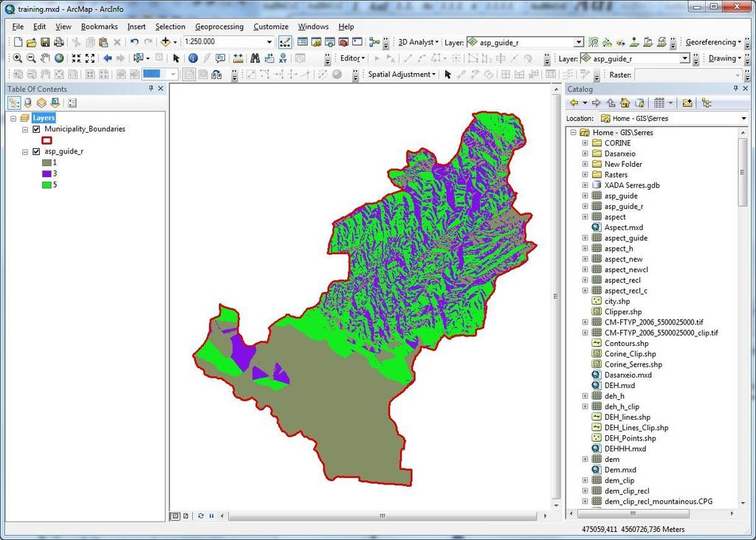Open a map file with folder icon
This screenshot has width=756, height=540.
[x=31, y=42]
